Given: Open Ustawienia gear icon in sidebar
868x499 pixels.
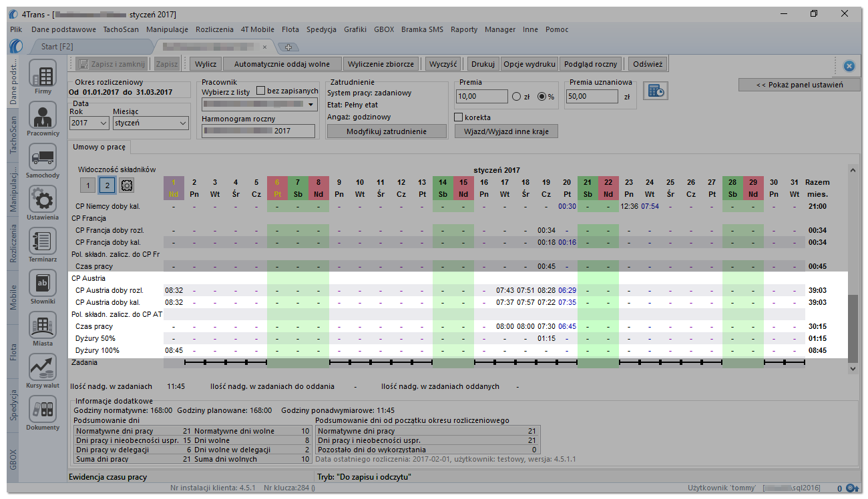Looking at the screenshot, I should click(43, 203).
